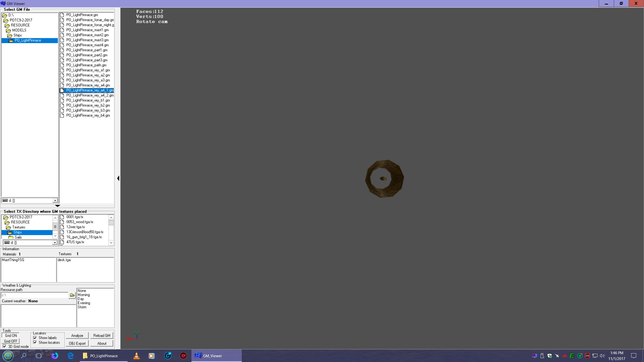Click the OBJ Export button
The image size is (644, 362).
click(x=77, y=343)
